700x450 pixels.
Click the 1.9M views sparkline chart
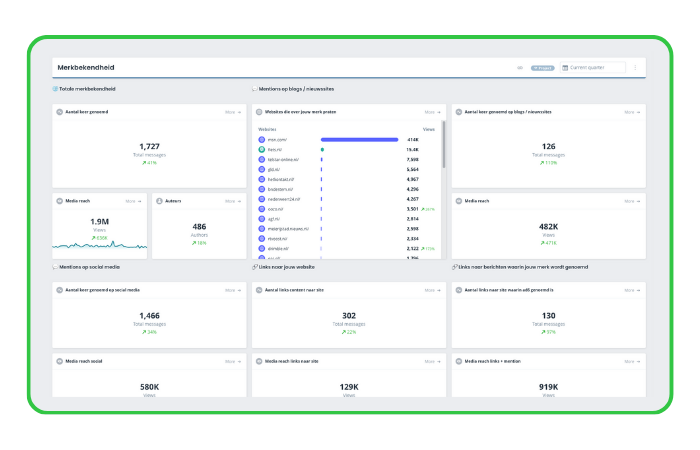click(100, 245)
